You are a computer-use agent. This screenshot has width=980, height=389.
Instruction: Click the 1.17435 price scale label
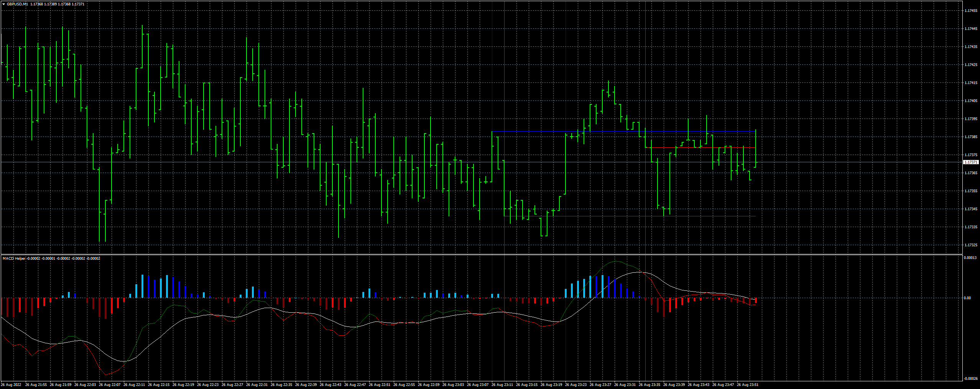[971, 47]
